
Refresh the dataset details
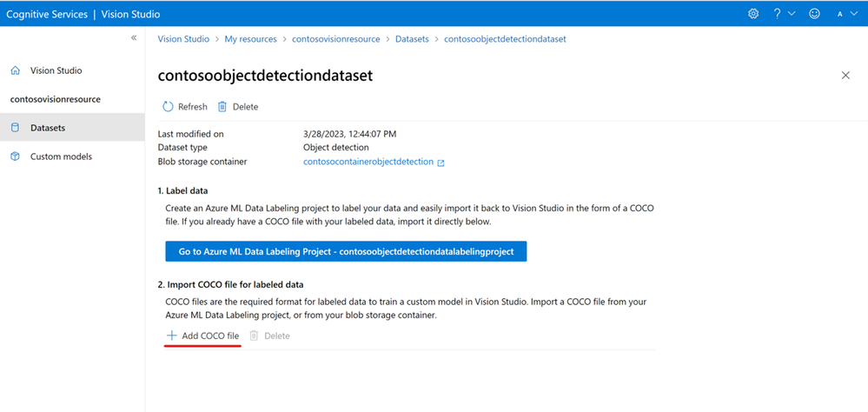pos(185,107)
